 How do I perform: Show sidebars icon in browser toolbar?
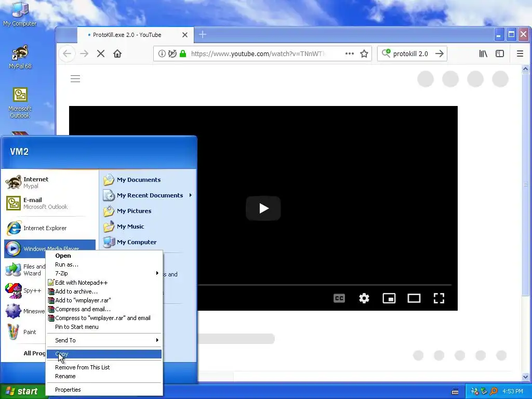pos(500,54)
